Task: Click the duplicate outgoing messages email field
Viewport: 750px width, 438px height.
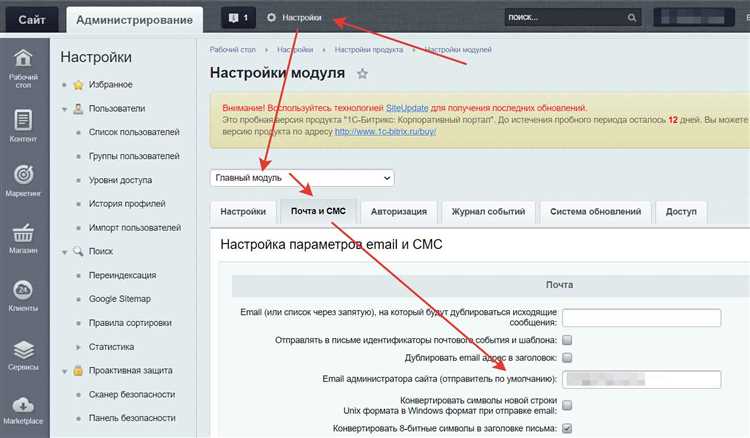Action: click(x=641, y=318)
